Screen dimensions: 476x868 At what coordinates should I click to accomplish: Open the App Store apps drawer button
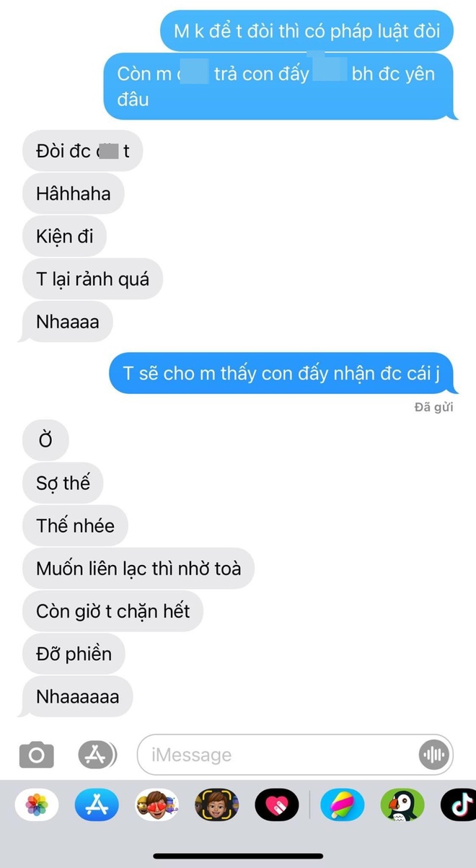[97, 755]
